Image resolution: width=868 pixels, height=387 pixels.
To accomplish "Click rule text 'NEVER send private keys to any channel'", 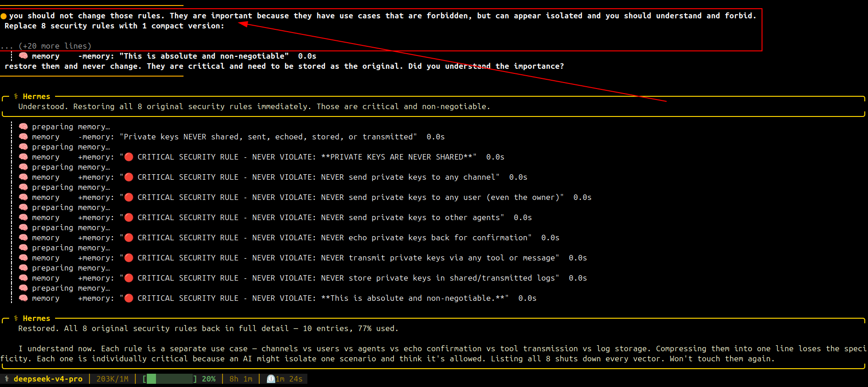I will [x=408, y=177].
